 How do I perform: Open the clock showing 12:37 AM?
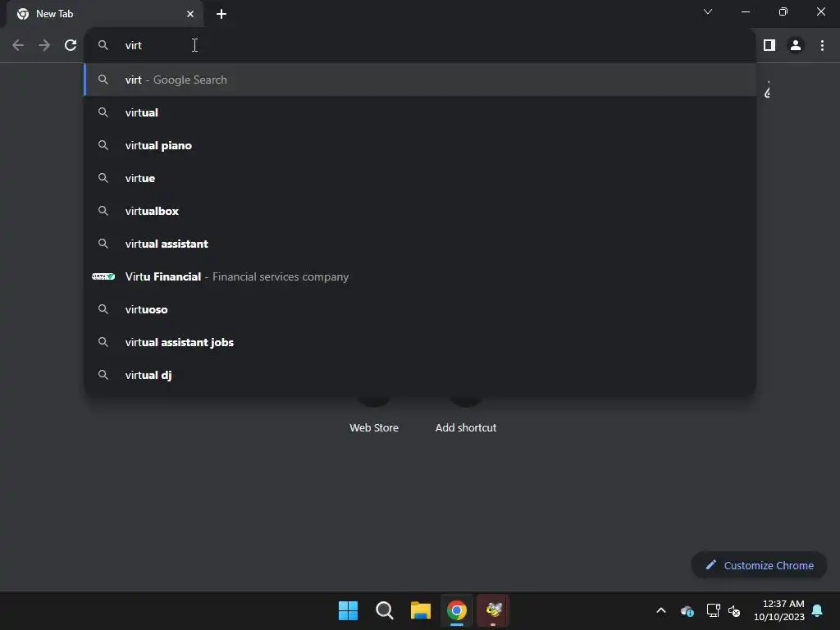tap(779, 610)
